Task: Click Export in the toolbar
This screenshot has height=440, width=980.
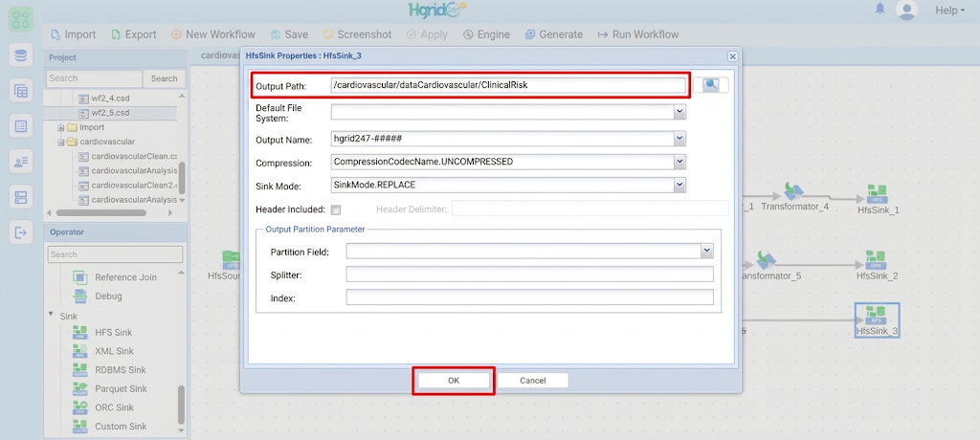Action: pos(134,34)
